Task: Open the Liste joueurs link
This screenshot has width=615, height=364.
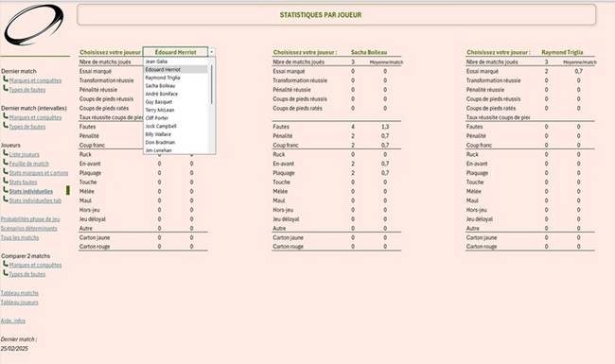Action: tap(24, 154)
